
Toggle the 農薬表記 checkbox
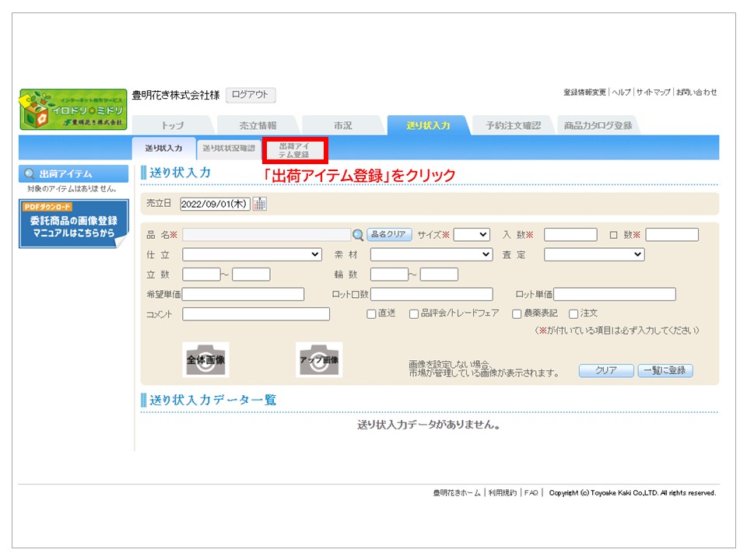(x=517, y=314)
